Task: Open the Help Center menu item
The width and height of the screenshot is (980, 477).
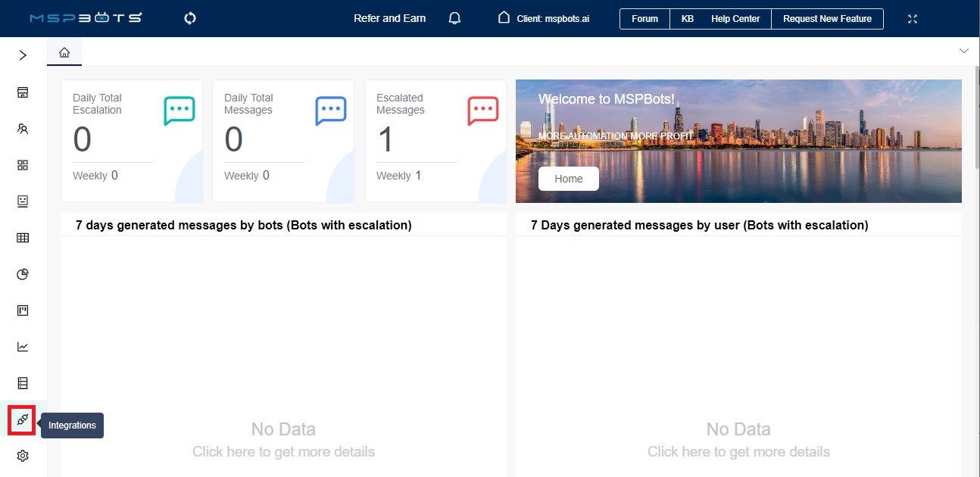Action: tap(735, 18)
